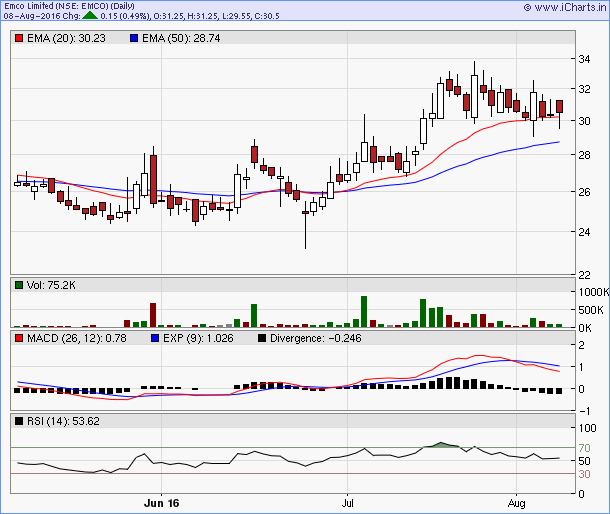Click the 'L:29.55' low price
610x514 pixels.
[235, 16]
